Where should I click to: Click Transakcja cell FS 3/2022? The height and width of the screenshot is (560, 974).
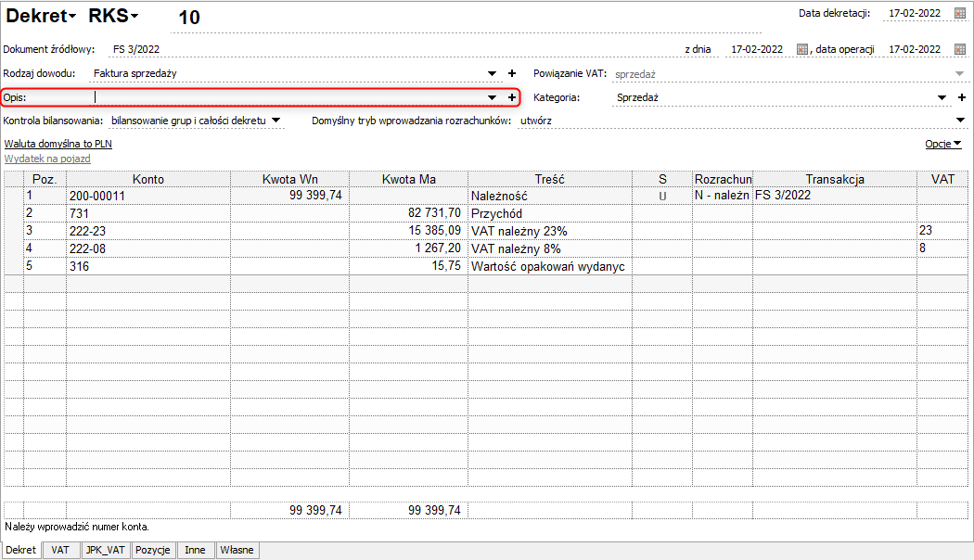[835, 196]
